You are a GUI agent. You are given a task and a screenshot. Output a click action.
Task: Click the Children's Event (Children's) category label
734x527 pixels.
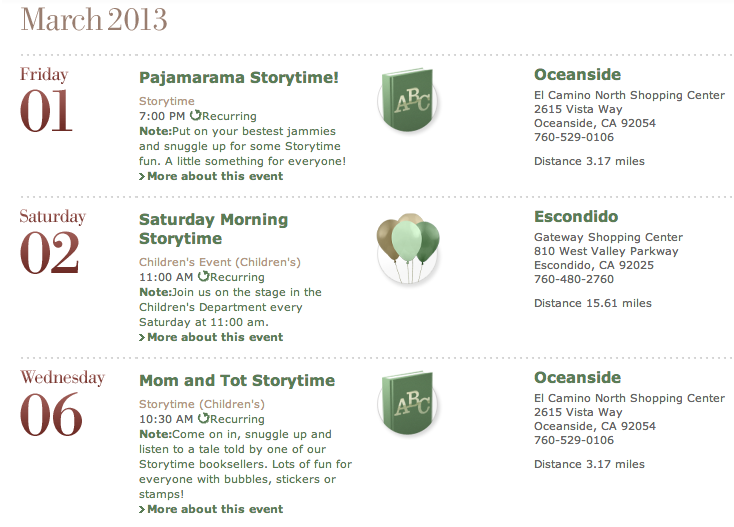point(219,262)
